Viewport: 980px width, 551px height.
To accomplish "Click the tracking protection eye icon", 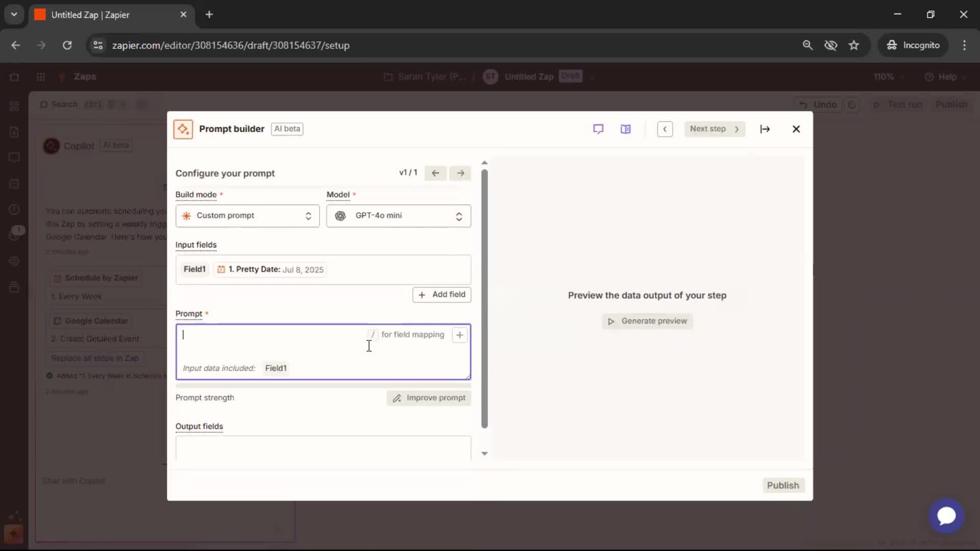I will 830,45.
